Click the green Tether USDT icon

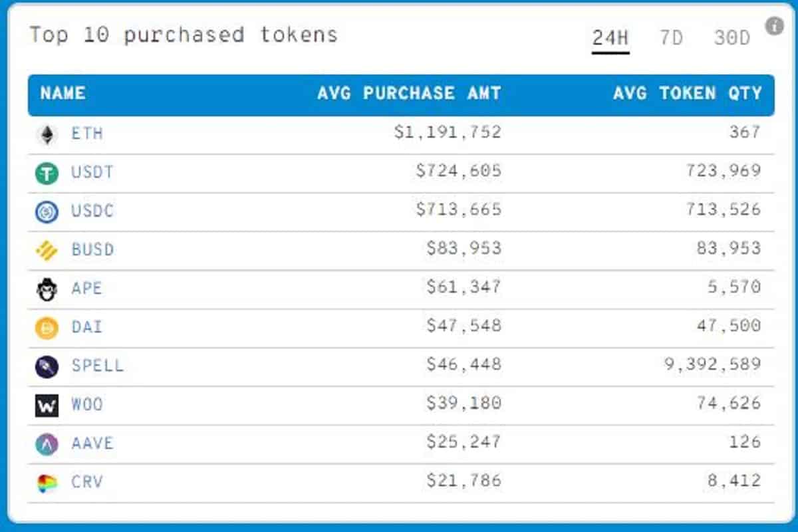pyautogui.click(x=47, y=174)
